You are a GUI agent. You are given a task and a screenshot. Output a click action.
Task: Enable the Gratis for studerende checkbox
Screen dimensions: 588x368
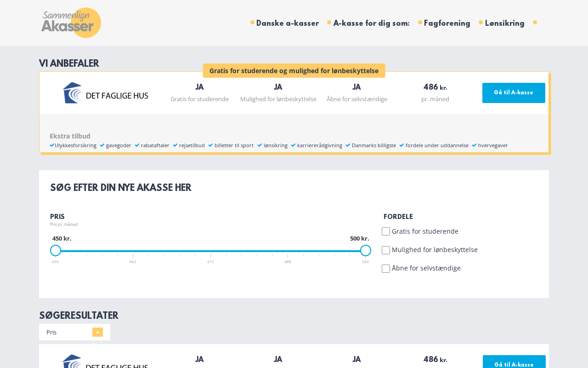coord(386,231)
